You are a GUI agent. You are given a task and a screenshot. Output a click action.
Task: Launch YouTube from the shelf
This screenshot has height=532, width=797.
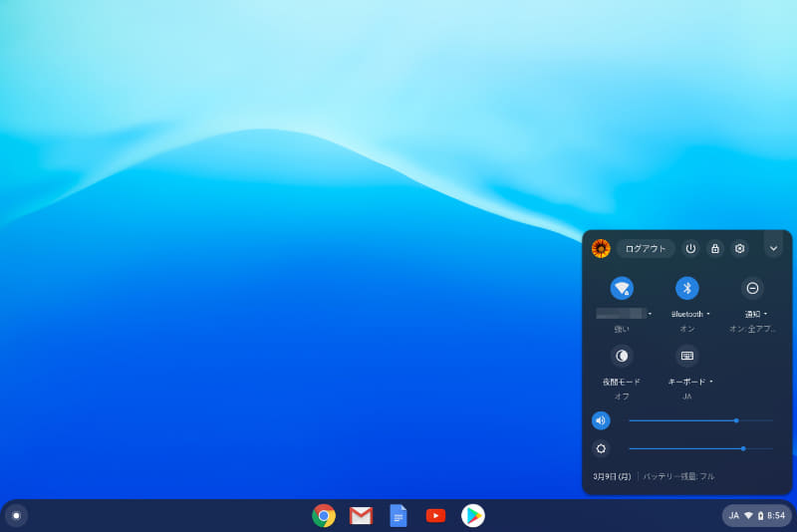[435, 516]
